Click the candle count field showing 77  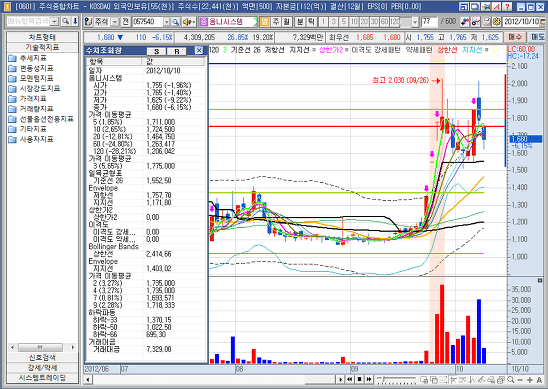(x=429, y=22)
